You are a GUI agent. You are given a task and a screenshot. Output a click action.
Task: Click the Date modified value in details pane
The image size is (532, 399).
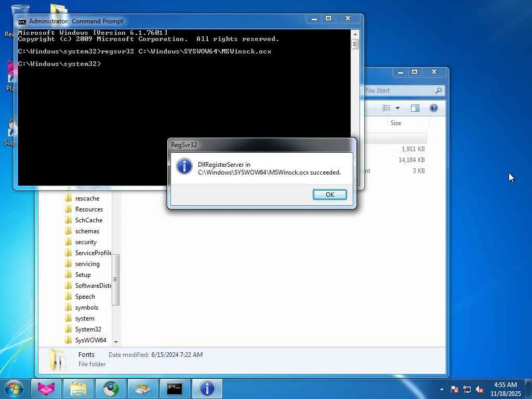pos(177,354)
